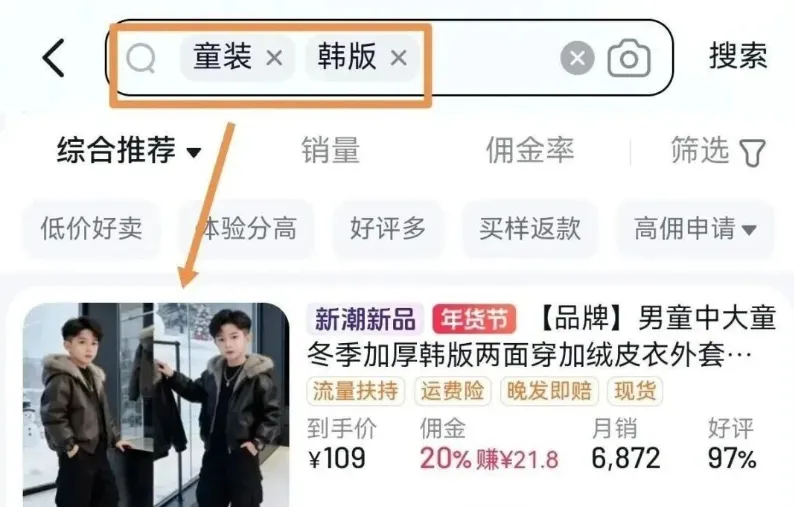The height and width of the screenshot is (507, 794).
Task: Sort by 佣金率 tab
Action: point(530,150)
